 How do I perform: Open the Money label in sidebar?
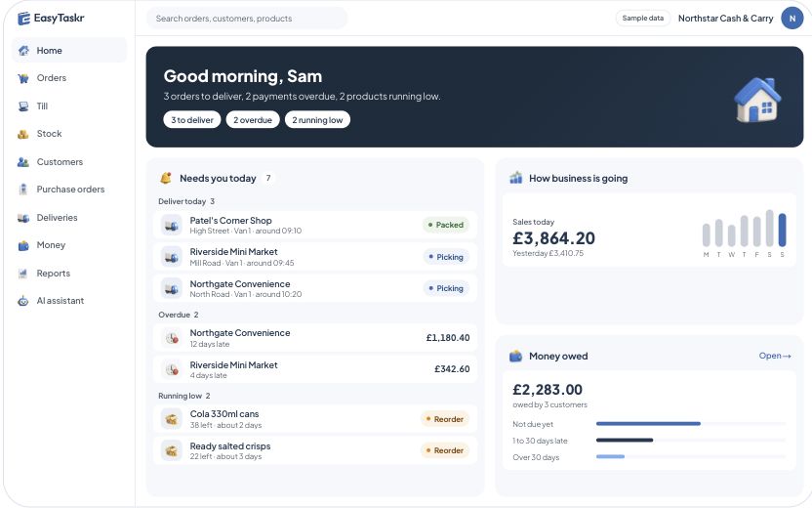pyautogui.click(x=51, y=245)
